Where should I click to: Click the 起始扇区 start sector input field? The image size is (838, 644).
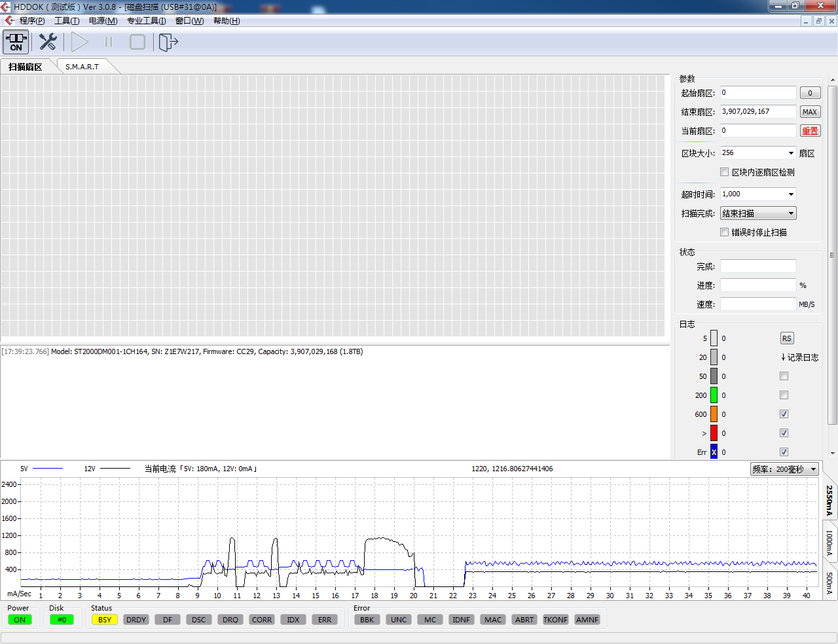pos(758,93)
